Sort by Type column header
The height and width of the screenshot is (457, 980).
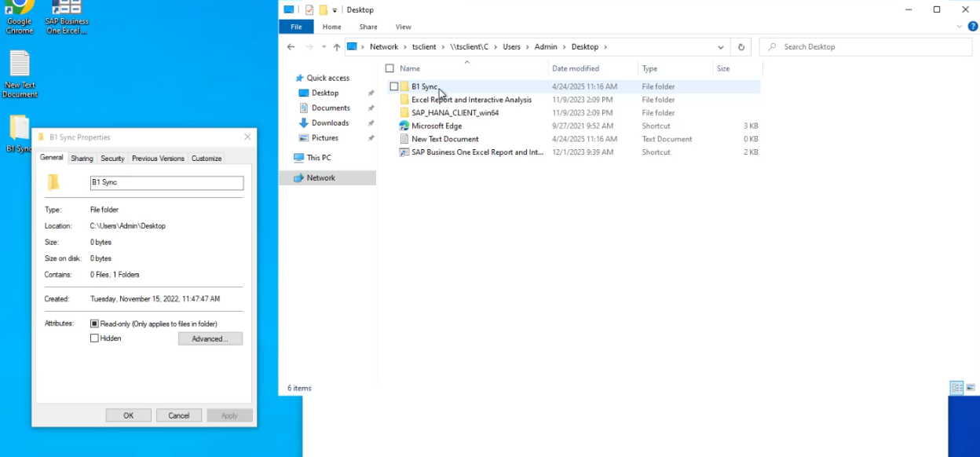(x=649, y=68)
